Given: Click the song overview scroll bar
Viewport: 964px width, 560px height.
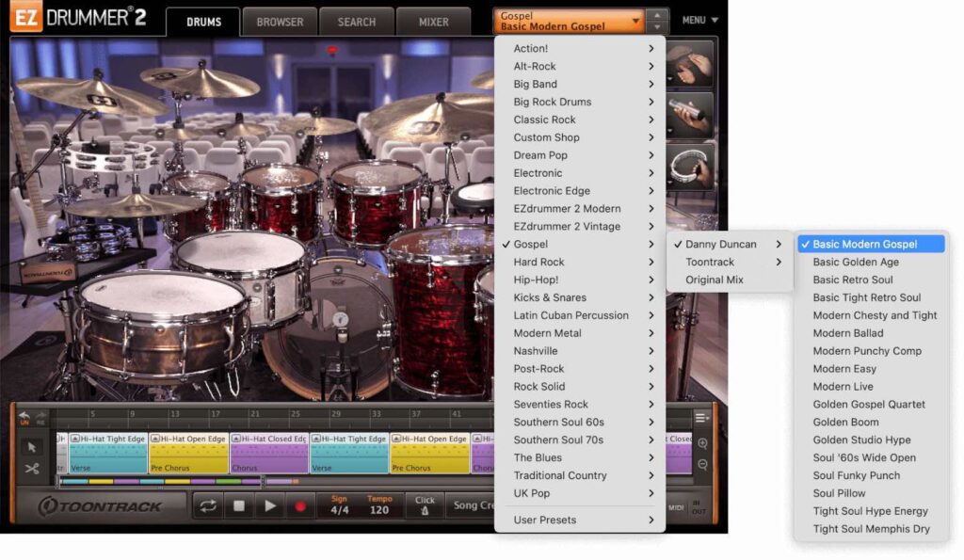Looking at the screenshot, I should (161, 481).
